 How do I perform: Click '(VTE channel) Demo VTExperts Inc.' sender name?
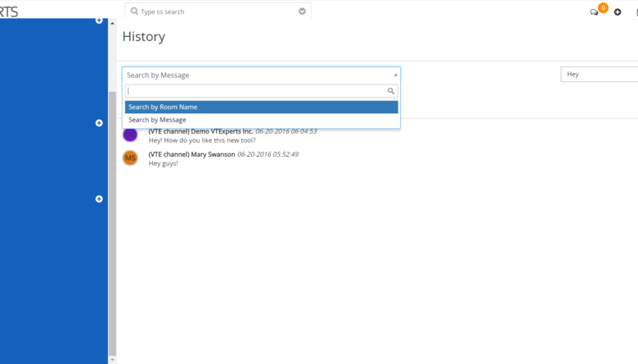200,131
